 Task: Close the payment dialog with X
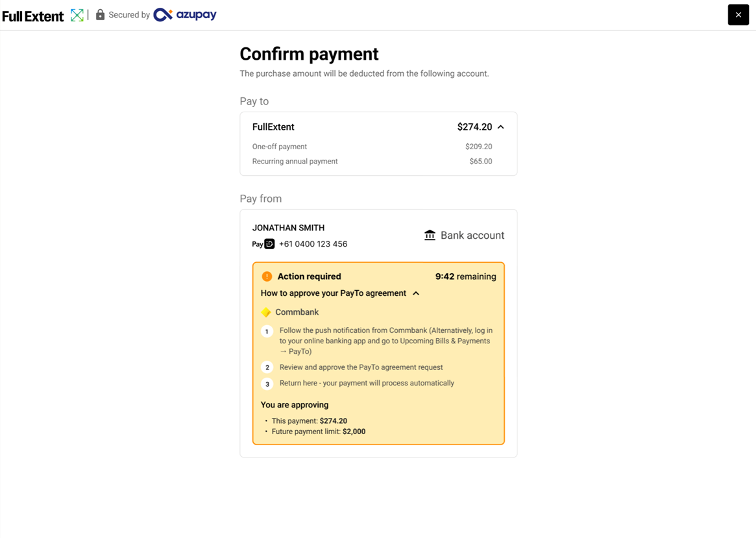pyautogui.click(x=738, y=14)
